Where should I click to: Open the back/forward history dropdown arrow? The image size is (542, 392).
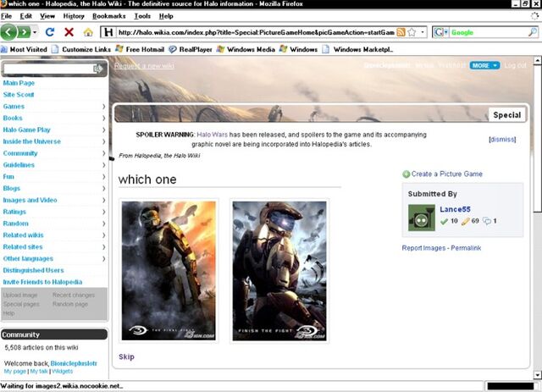point(35,32)
